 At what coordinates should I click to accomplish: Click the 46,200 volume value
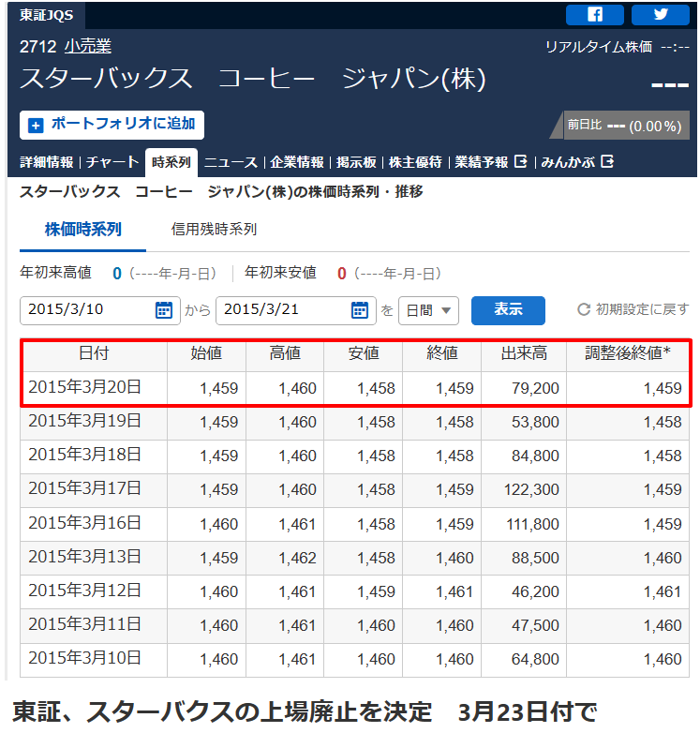pyautogui.click(x=535, y=591)
